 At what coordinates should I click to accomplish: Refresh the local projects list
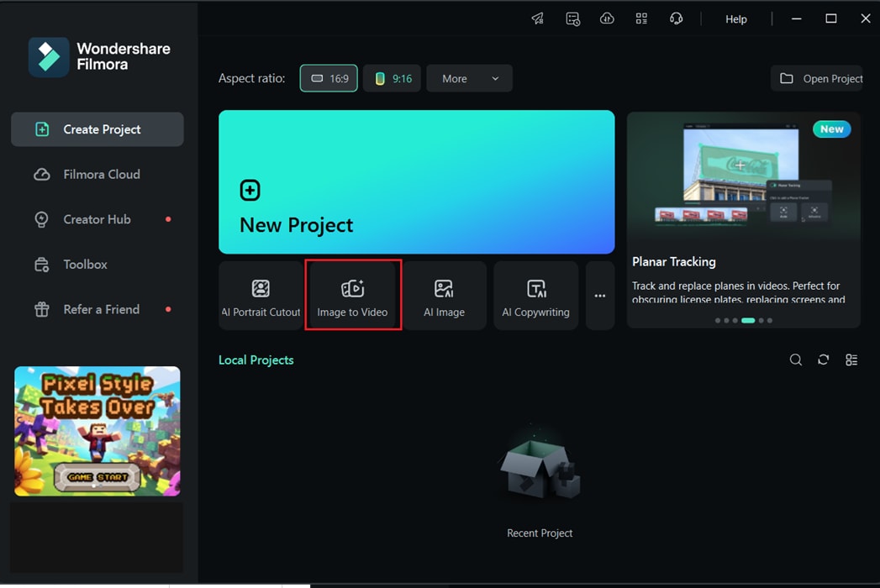(824, 360)
